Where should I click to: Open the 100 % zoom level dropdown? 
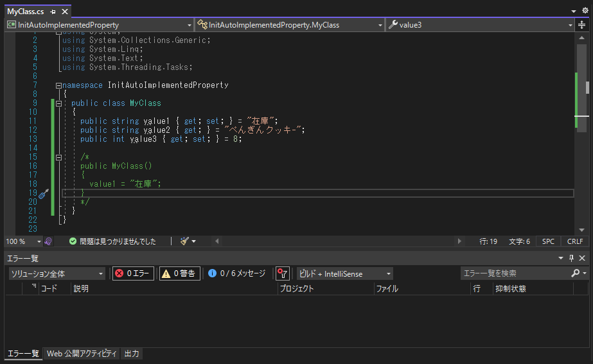pos(39,241)
